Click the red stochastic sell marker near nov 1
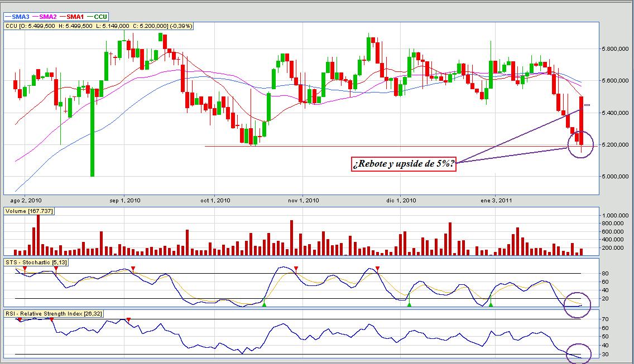634x364 pixels. pos(296,269)
